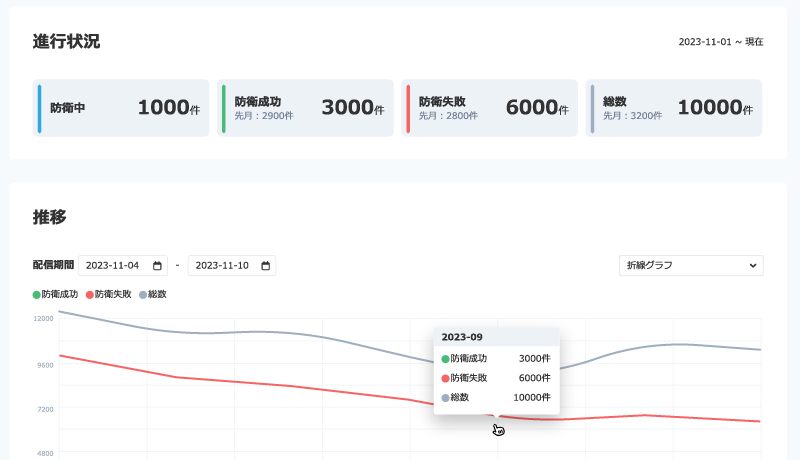The height and width of the screenshot is (460, 800).
Task: Toggle 防衛失敗 series in chart legend
Action: [109, 294]
